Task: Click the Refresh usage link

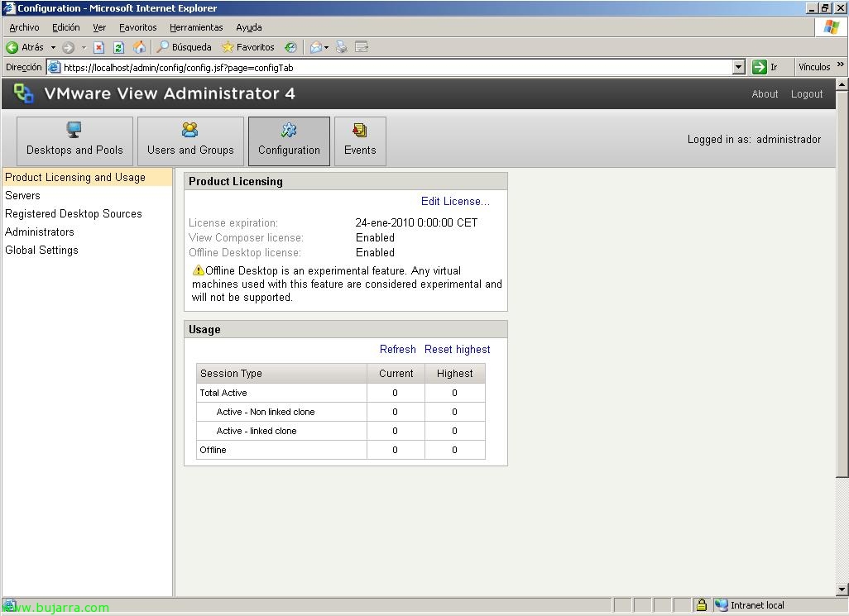Action: point(398,350)
